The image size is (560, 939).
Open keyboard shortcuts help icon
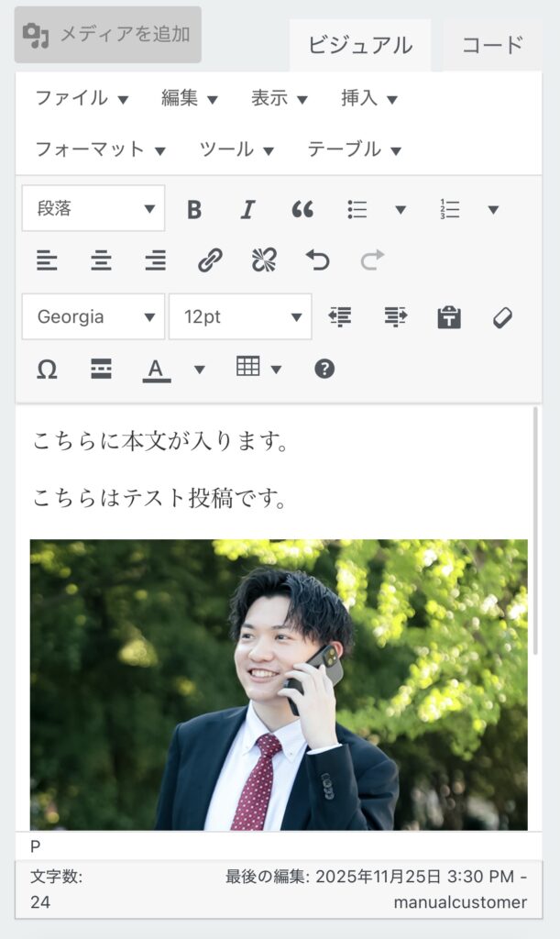click(x=324, y=369)
